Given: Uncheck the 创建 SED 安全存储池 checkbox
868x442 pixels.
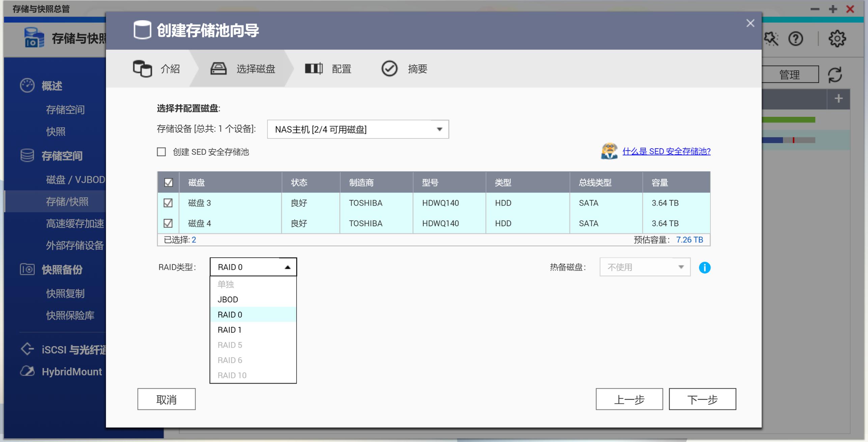Looking at the screenshot, I should (x=161, y=152).
